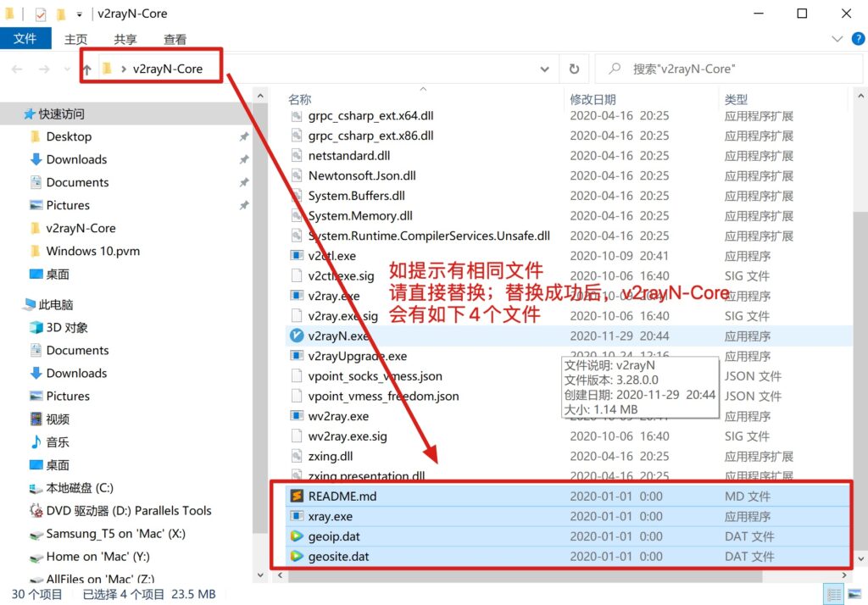Go back with the Back arrow
Image resolution: width=868 pixels, height=605 pixels.
pos(17,69)
